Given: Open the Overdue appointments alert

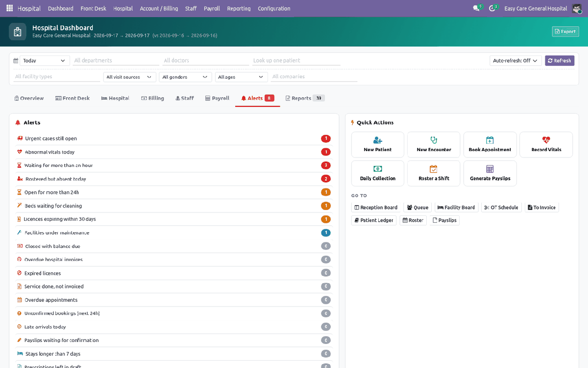Looking at the screenshot, I should [x=174, y=300].
